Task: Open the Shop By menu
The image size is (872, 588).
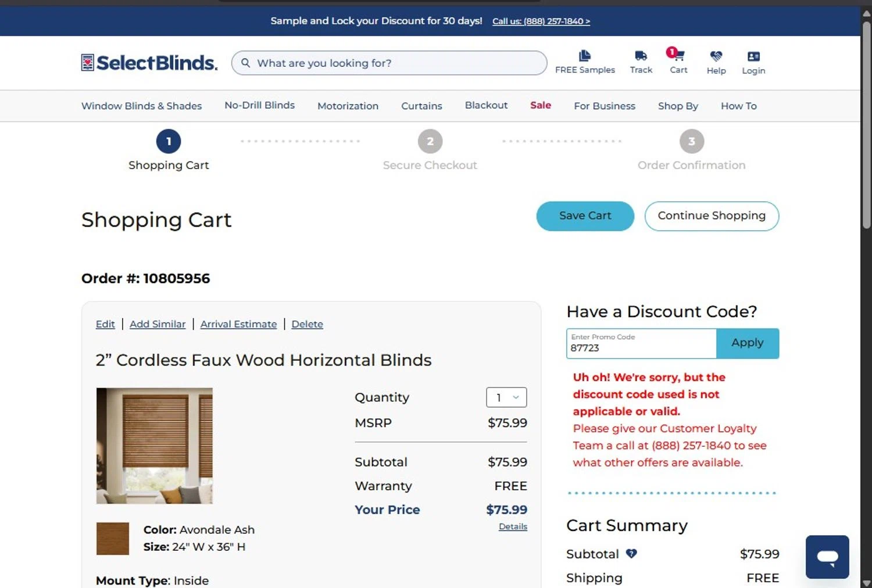Action: [678, 106]
